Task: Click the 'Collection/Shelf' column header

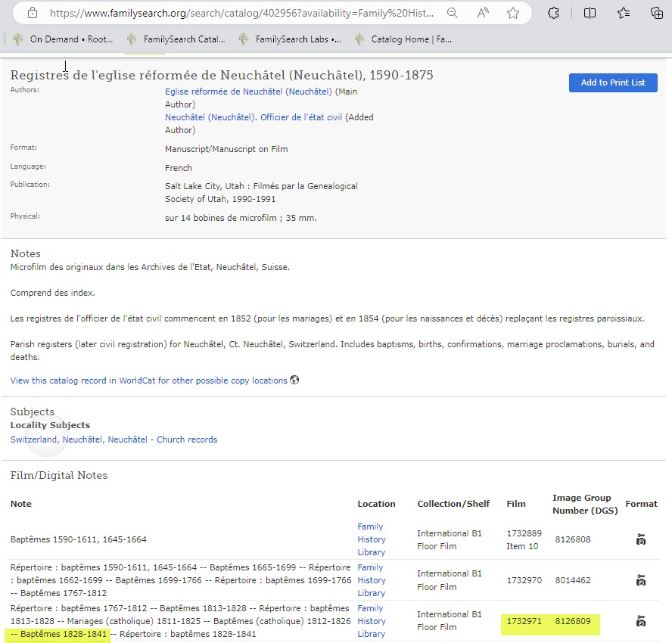Action: pyautogui.click(x=453, y=504)
